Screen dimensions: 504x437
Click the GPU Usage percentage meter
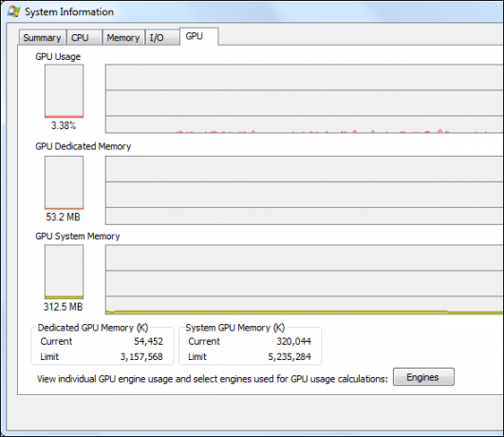pos(64,91)
